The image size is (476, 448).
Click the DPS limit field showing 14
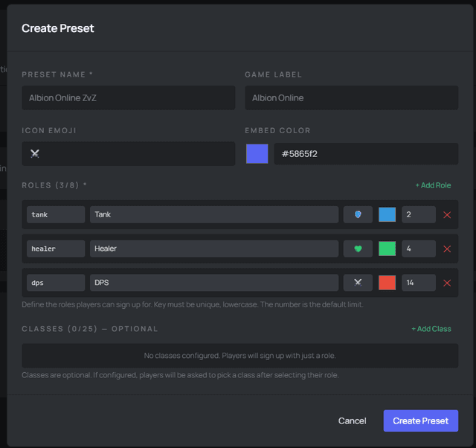419,283
